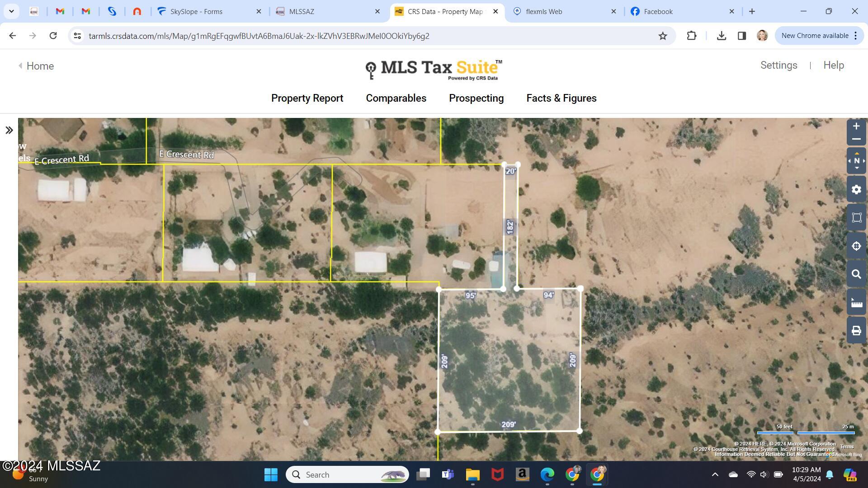Expand the left sidebar panel
868x488 pixels.
(9, 131)
